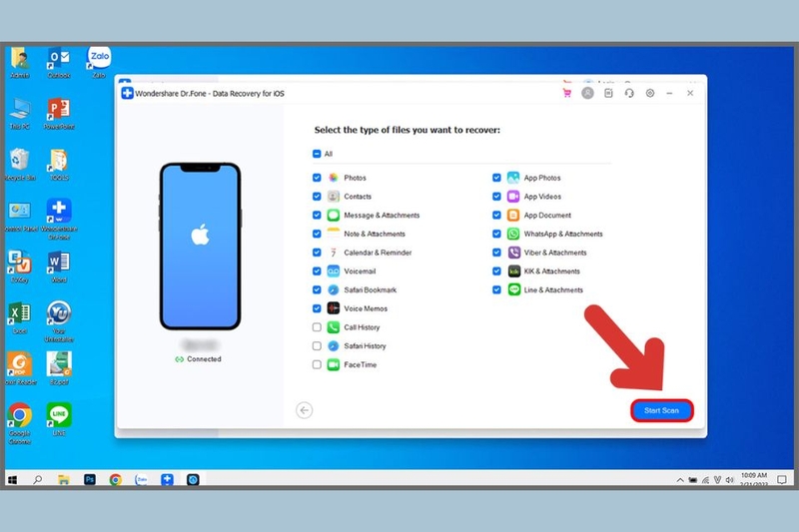Screen dimensions: 799x532
Task: Select the Zalo desktop shortcut
Action: (99, 63)
